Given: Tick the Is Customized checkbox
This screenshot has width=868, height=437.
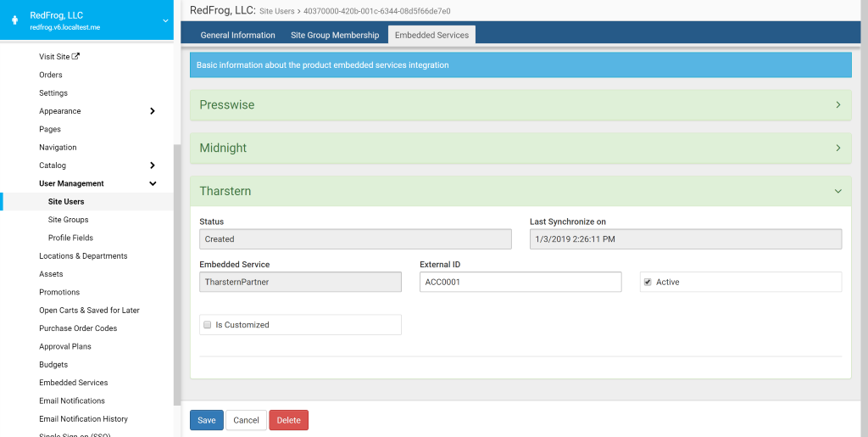Looking at the screenshot, I should (x=208, y=324).
